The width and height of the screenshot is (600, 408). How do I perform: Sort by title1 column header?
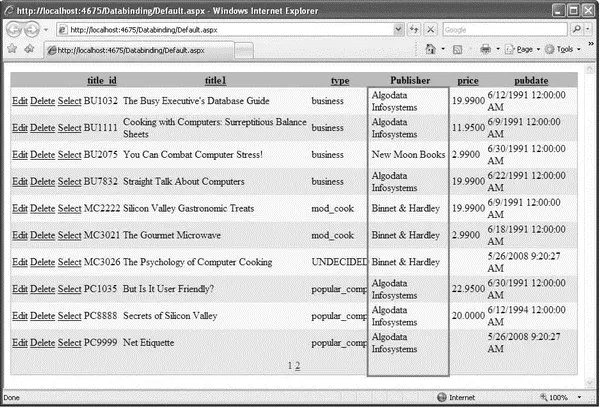pyautogui.click(x=215, y=80)
